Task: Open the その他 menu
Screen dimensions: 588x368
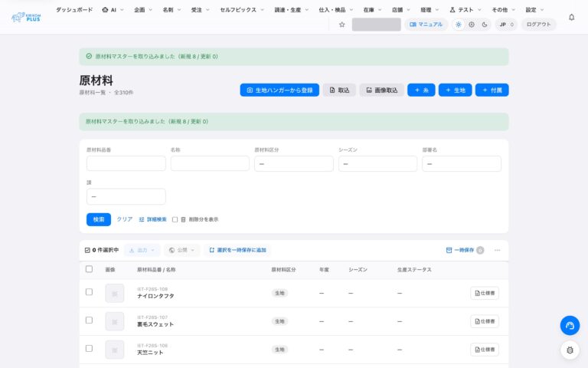Action: [503, 10]
